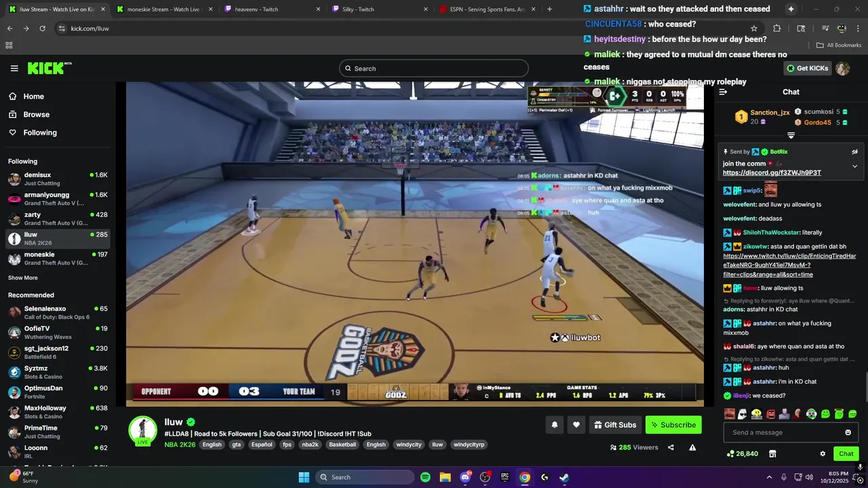Bookmark page with the star icon
The width and height of the screenshot is (868, 488).
pos(753,28)
